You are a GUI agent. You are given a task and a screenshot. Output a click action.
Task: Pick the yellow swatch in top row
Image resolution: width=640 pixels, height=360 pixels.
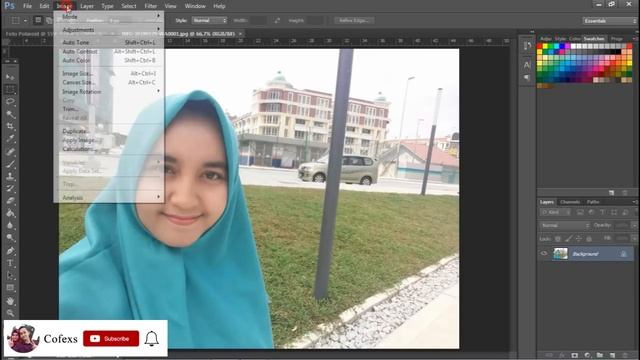pyautogui.click(x=545, y=47)
